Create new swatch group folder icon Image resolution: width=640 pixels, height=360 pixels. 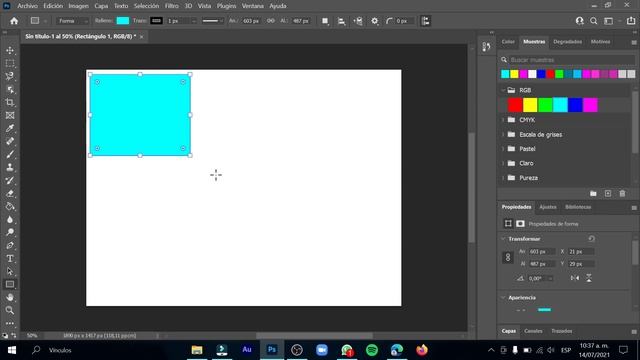click(593, 193)
